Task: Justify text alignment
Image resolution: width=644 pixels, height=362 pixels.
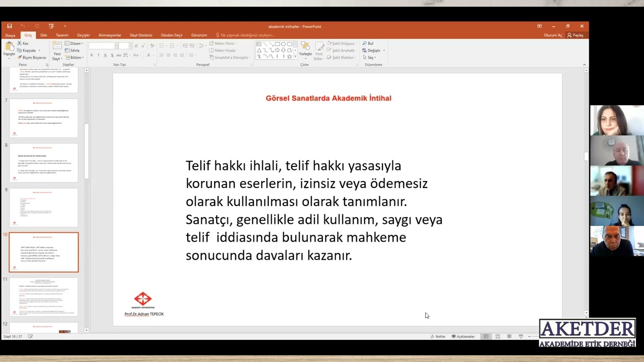Action: click(182, 55)
